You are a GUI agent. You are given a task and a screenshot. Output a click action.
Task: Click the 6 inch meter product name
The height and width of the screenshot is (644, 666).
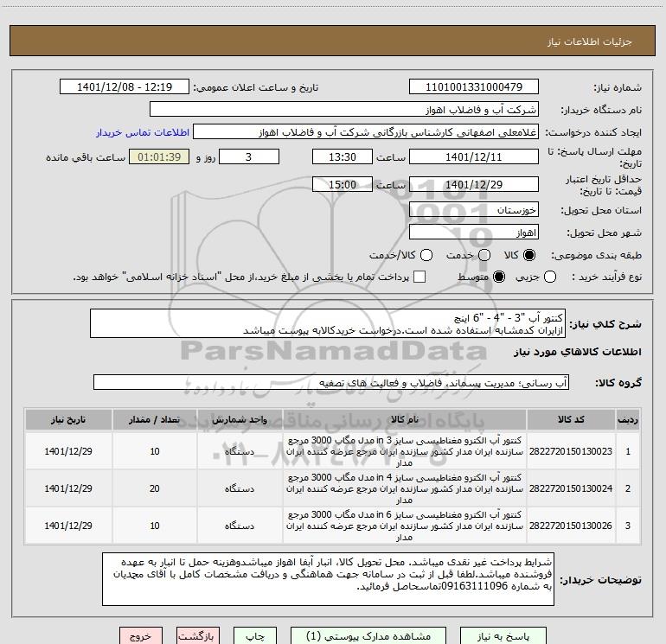click(405, 526)
